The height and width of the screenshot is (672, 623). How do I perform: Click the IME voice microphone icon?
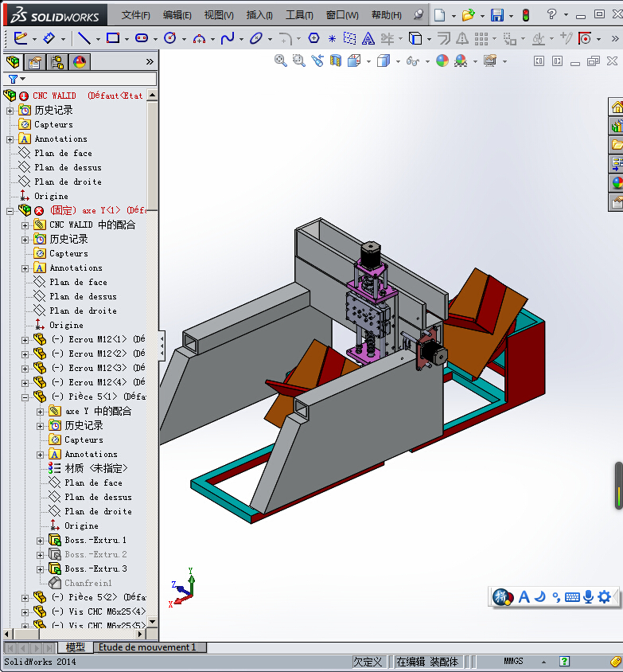tap(588, 596)
